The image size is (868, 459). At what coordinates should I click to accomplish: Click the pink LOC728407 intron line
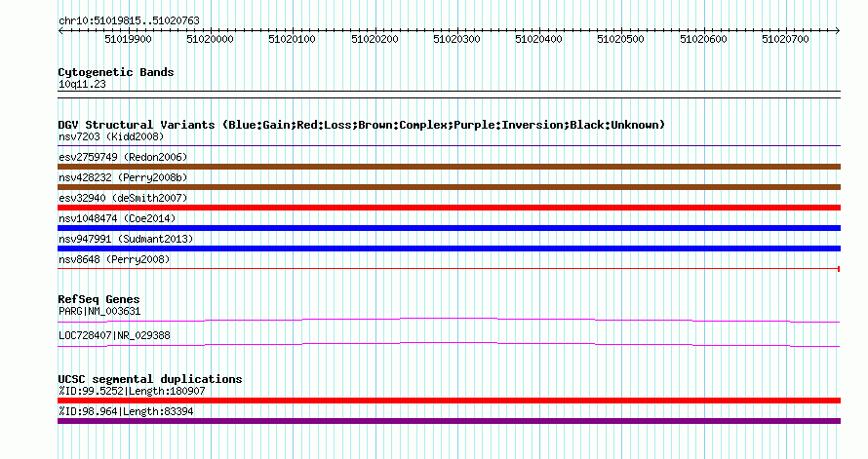pyautogui.click(x=449, y=345)
